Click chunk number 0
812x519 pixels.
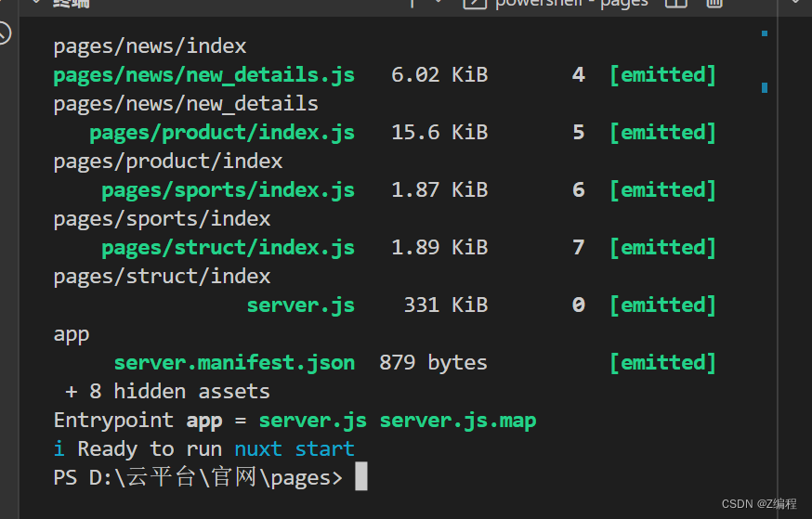tap(579, 305)
